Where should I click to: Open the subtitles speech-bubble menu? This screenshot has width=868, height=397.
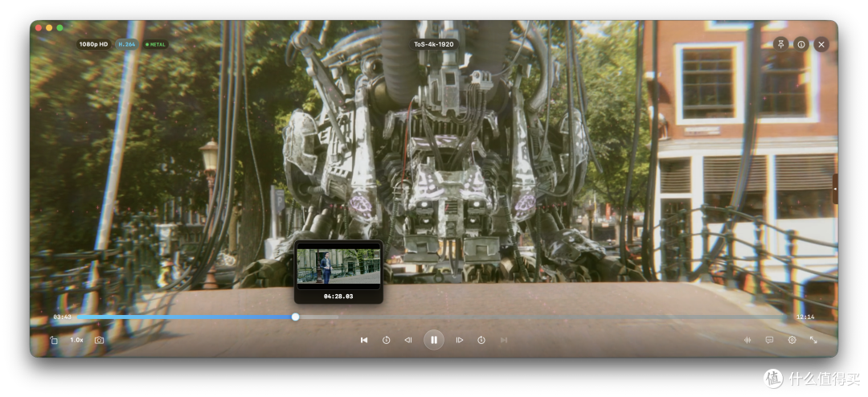coord(769,340)
